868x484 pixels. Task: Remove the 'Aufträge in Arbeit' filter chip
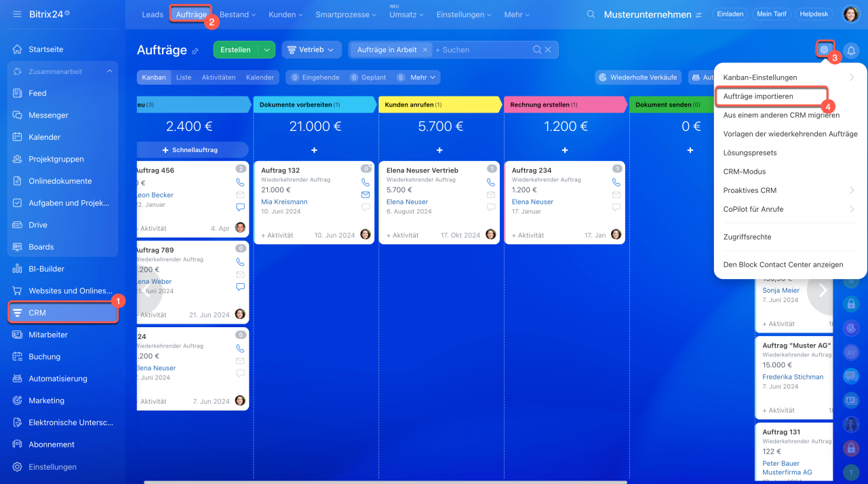click(425, 50)
